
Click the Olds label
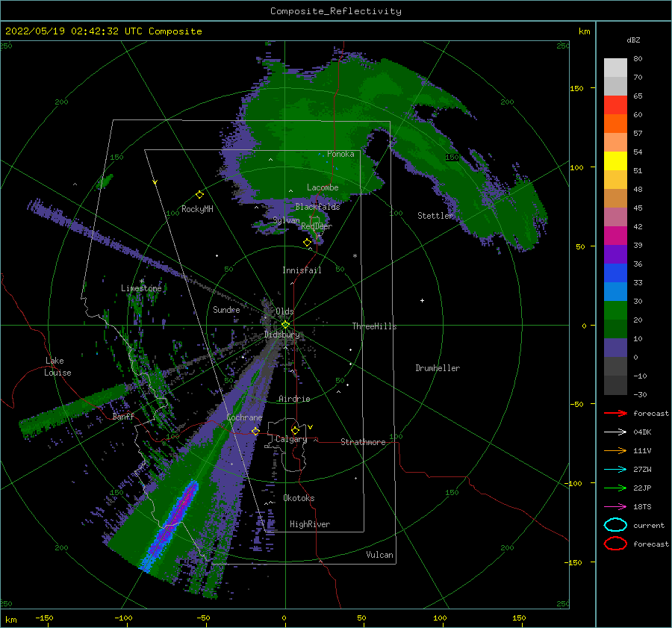click(284, 311)
